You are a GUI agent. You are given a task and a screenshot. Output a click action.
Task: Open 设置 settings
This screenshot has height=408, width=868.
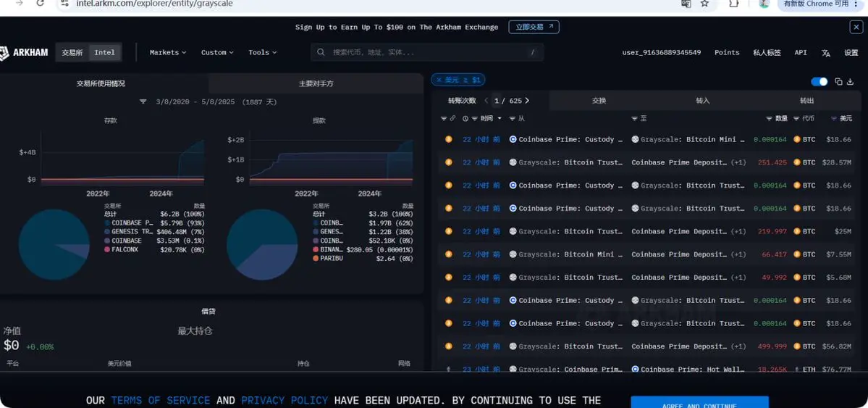coord(851,53)
